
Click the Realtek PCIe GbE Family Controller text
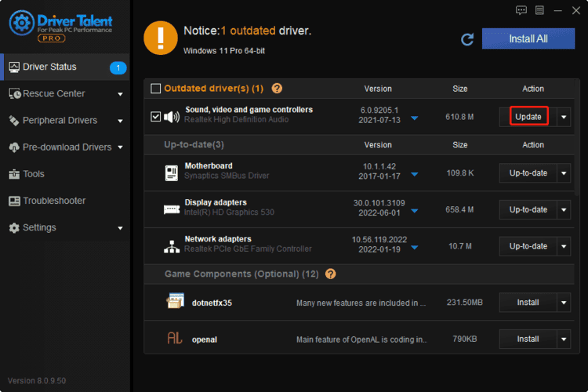[x=248, y=249]
